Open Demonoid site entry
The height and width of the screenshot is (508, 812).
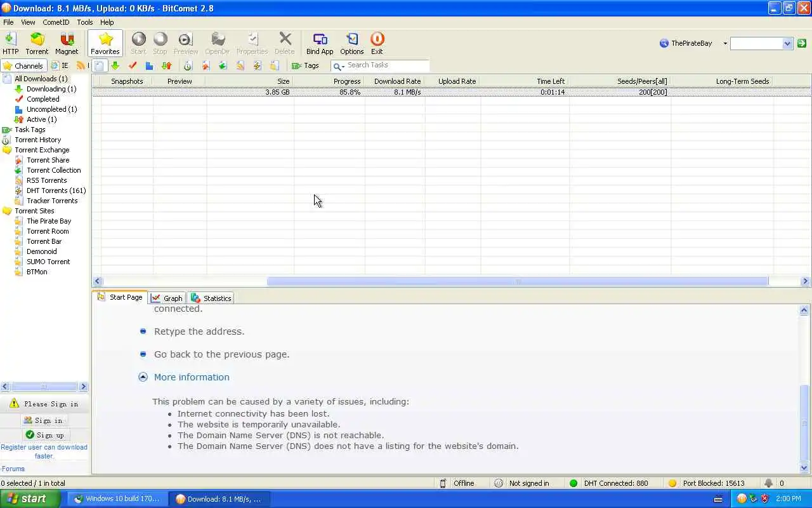tap(42, 251)
